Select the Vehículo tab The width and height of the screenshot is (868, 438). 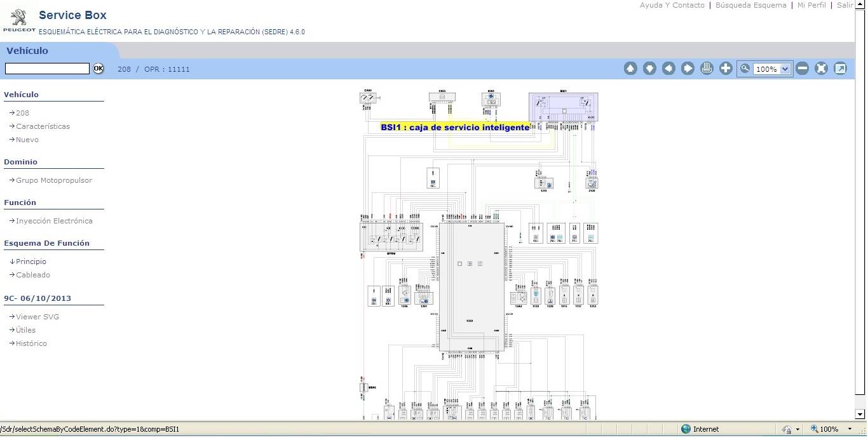[x=27, y=51]
